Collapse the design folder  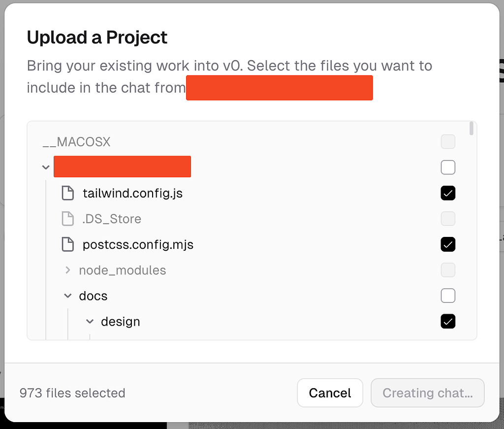pyautogui.click(x=89, y=321)
